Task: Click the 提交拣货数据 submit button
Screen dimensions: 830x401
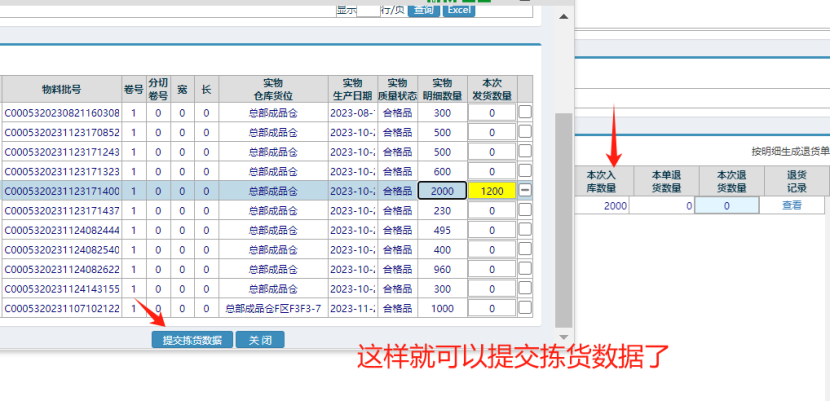Action: point(193,340)
